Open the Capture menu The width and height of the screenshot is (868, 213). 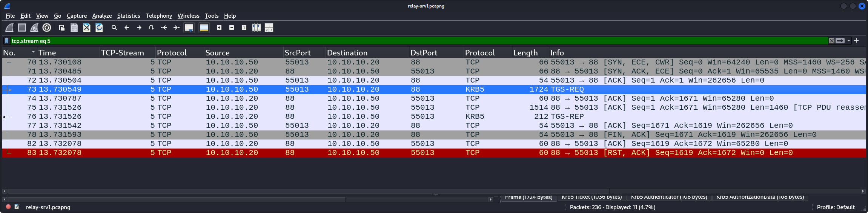point(77,15)
